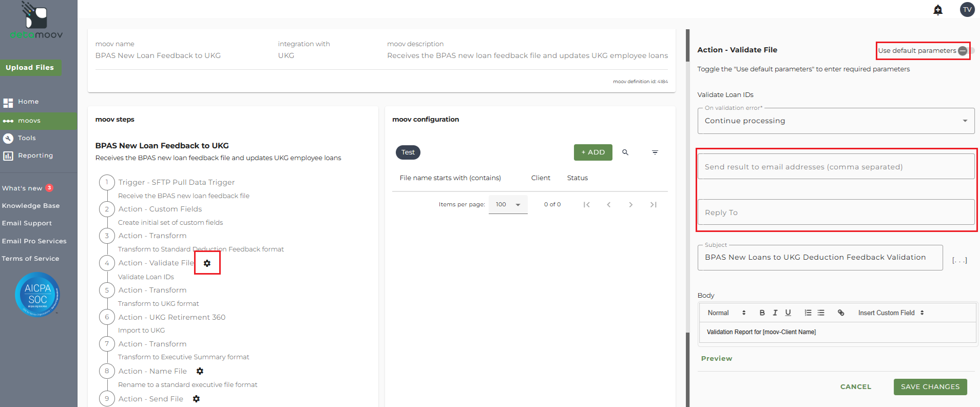980x407 pixels.
Task: Click the datamoov logo
Action: click(x=36, y=21)
